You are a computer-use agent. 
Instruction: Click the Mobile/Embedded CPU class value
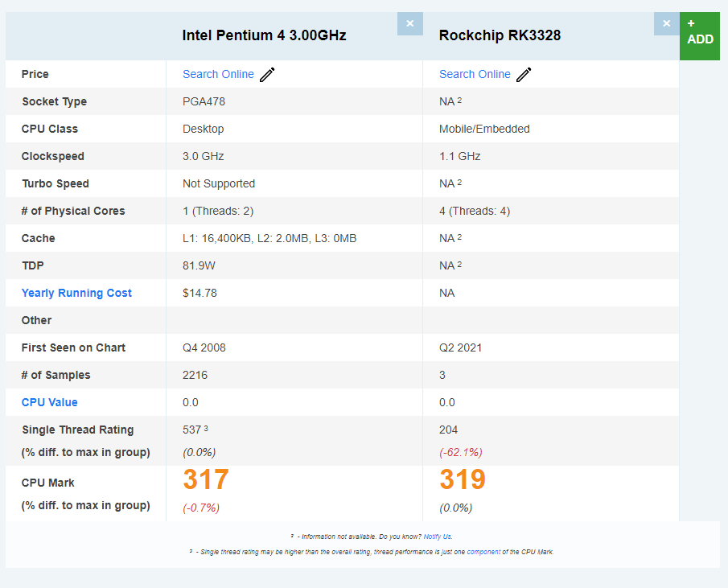pyautogui.click(x=484, y=129)
